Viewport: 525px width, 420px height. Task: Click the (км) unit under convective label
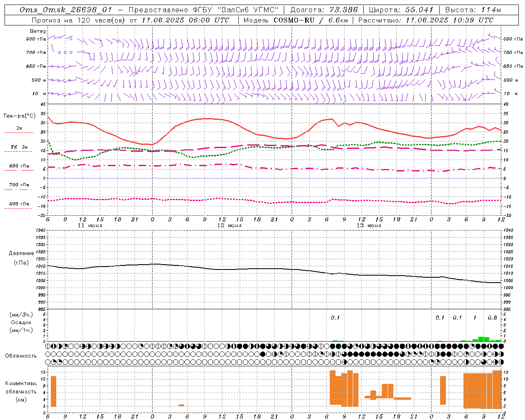21,399
